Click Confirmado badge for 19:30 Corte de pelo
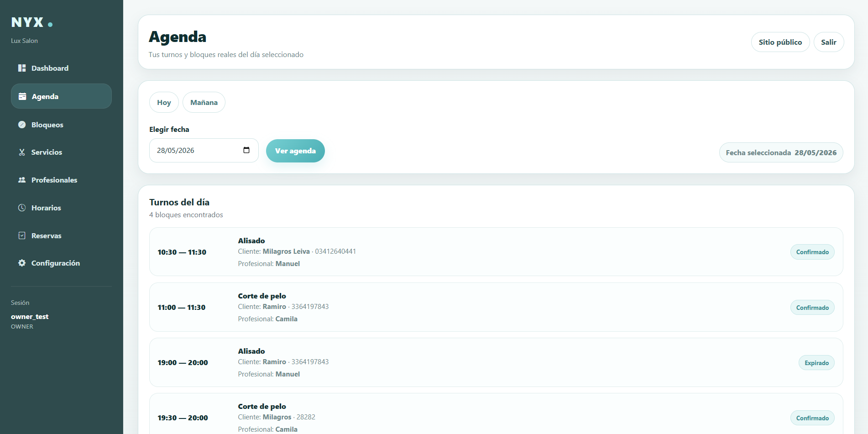 812,418
